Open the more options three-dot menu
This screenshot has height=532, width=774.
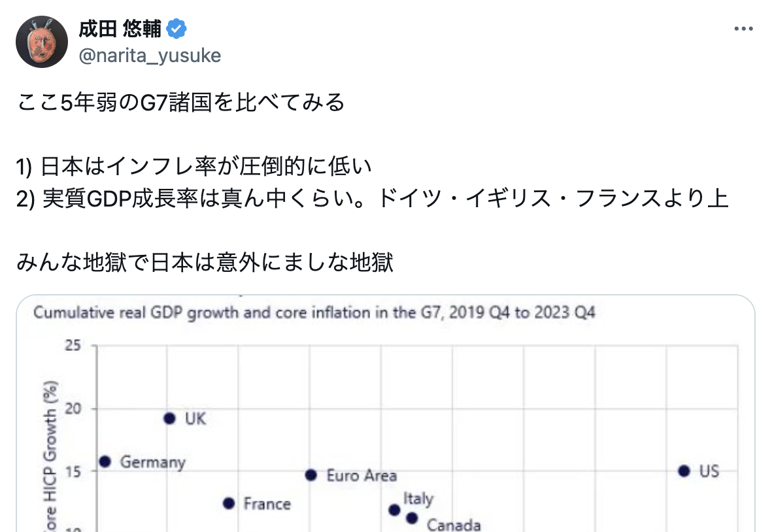pyautogui.click(x=743, y=29)
